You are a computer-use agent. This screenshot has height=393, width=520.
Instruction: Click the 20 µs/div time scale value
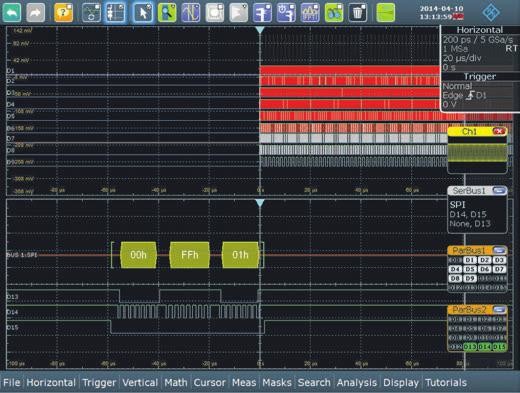[462, 58]
